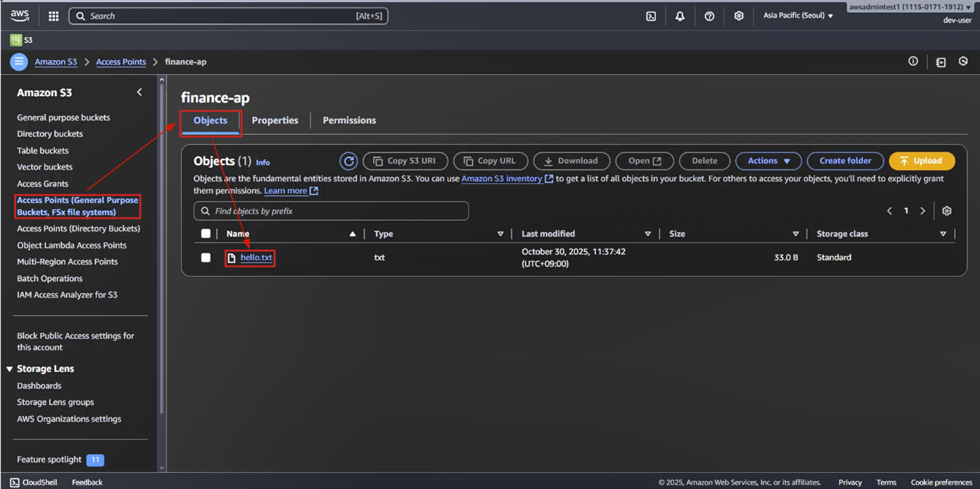
Task: Open Directory buckets in the sidebar
Action: point(50,134)
